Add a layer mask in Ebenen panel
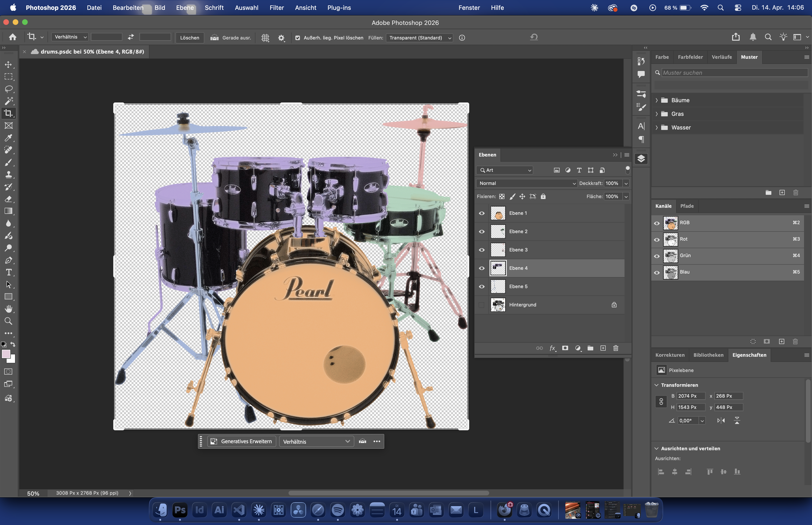This screenshot has height=525, width=812. point(565,348)
